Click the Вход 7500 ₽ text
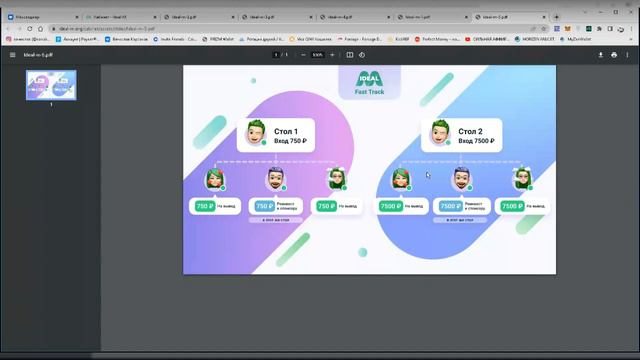The image size is (640, 360). pos(476,141)
